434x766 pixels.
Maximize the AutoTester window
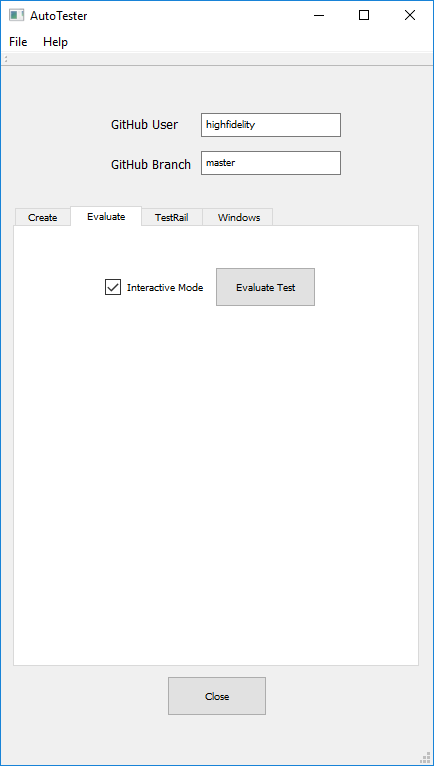click(x=364, y=15)
